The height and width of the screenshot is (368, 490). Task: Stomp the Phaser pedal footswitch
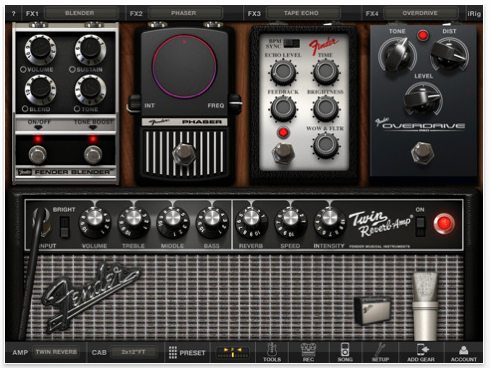tap(185, 153)
